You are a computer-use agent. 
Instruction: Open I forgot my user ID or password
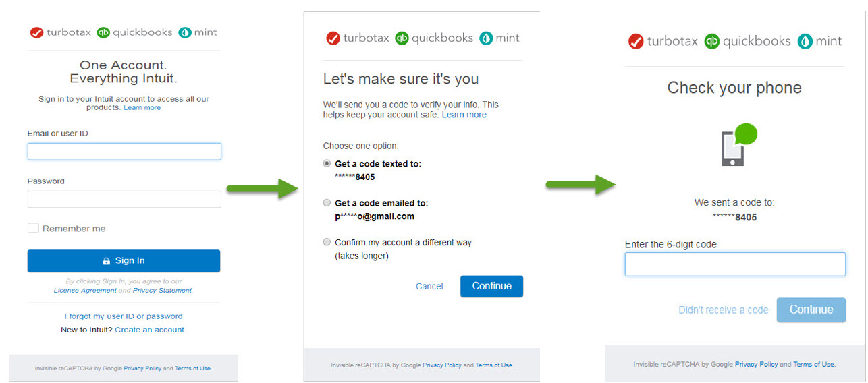[x=124, y=316]
